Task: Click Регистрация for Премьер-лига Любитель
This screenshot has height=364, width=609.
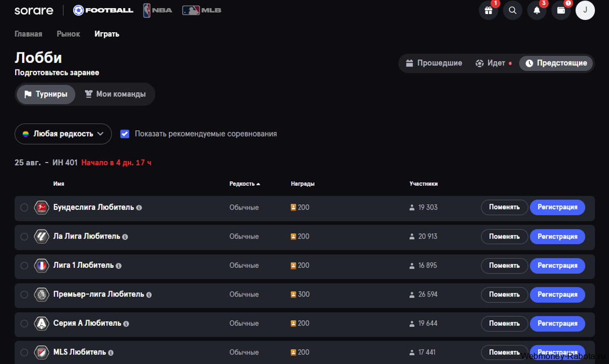Action: 558,295
